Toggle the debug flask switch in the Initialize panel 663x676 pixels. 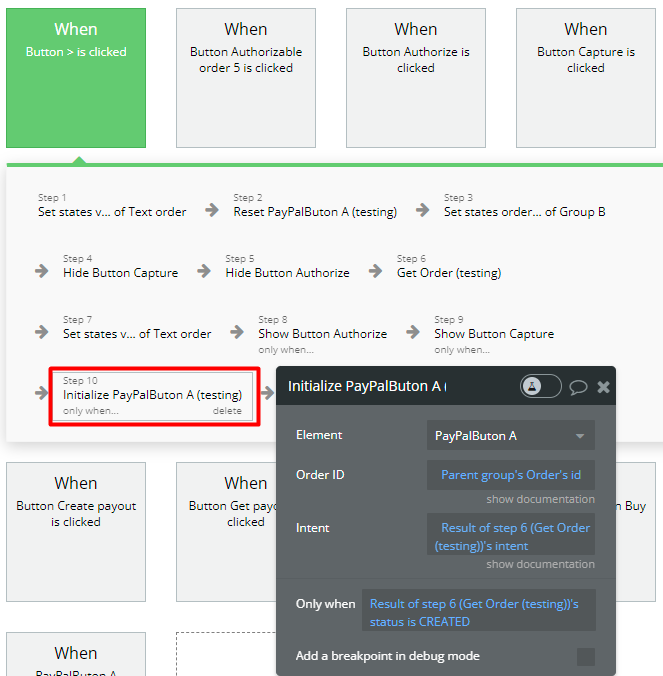[541, 386]
